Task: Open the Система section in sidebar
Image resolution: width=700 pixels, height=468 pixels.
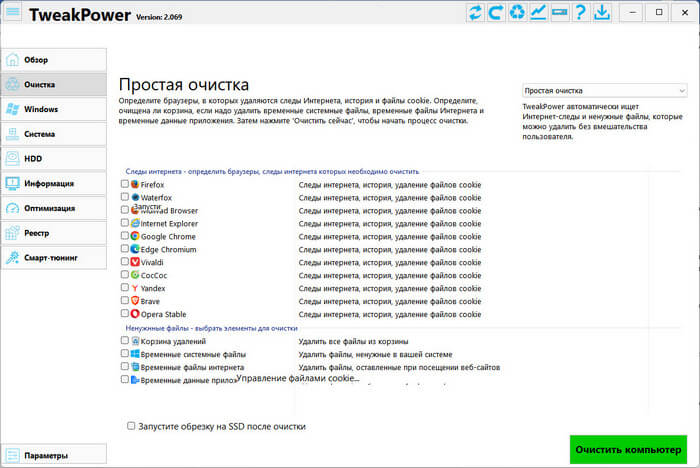Action: [x=54, y=134]
